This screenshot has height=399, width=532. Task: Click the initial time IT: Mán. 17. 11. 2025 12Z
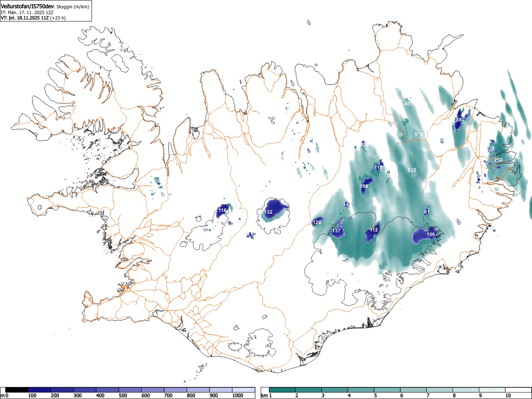click(x=27, y=12)
